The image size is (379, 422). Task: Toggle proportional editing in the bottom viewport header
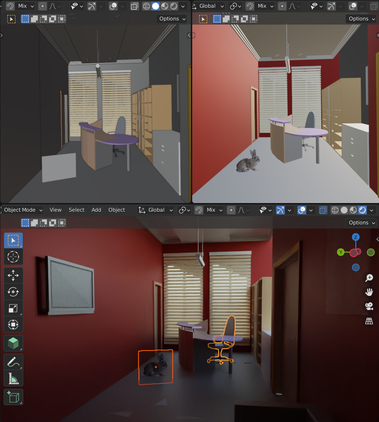[x=231, y=210]
